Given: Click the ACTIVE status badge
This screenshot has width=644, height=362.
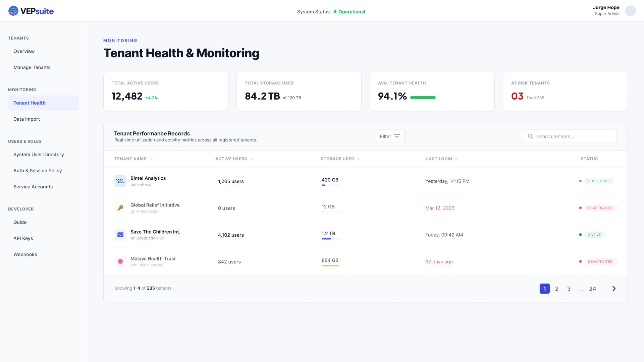Looking at the screenshot, I should pos(594,235).
